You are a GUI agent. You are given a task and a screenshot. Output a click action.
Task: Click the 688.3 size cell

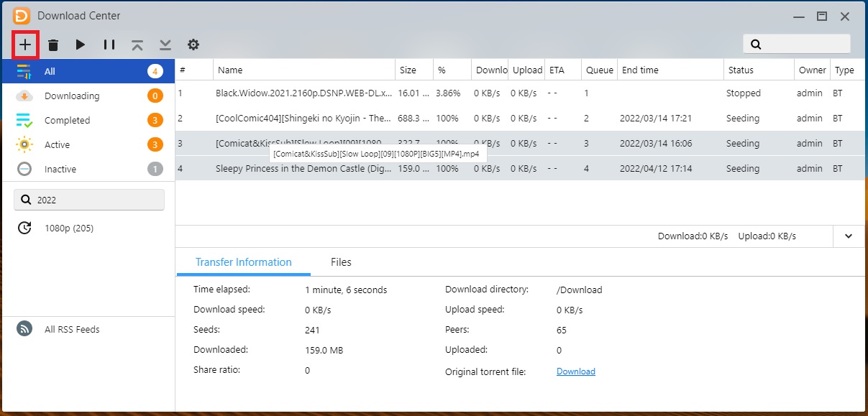point(414,118)
